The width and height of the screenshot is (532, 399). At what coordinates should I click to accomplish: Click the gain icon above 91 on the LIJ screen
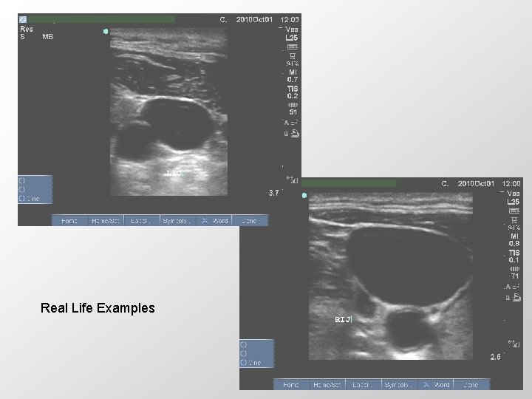(x=293, y=105)
